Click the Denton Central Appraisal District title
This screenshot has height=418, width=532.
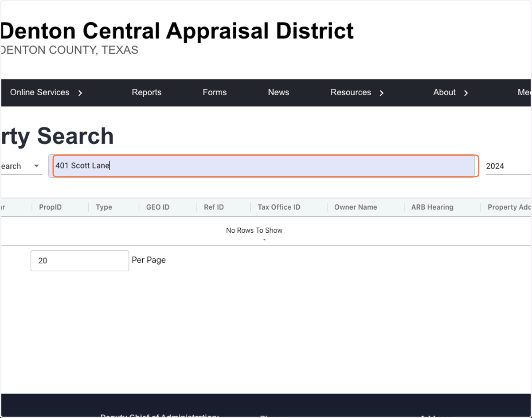[x=177, y=31]
